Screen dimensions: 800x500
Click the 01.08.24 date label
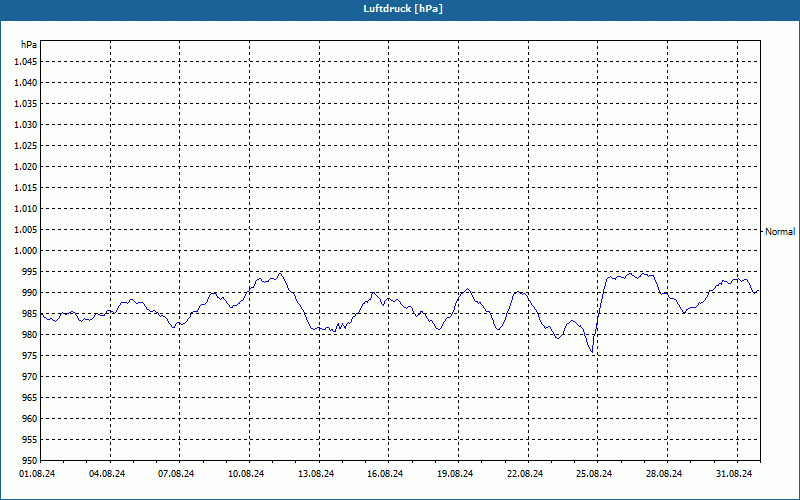(x=37, y=474)
